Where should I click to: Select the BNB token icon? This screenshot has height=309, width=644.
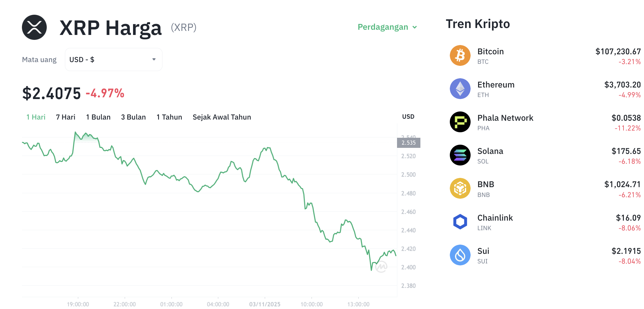point(460,188)
